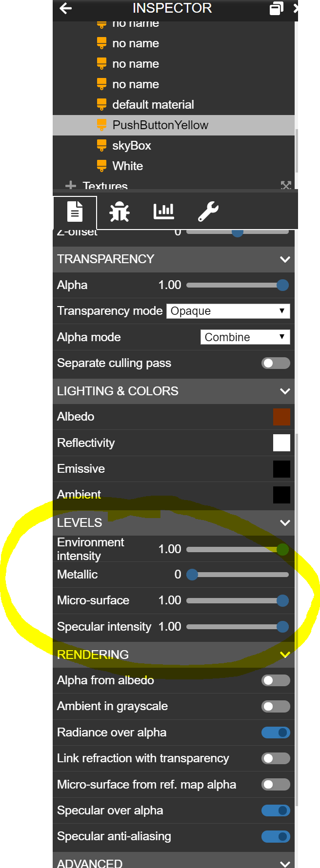Open the Debug tab with bug icon
Screen dimensions: 320x868
click(x=120, y=212)
